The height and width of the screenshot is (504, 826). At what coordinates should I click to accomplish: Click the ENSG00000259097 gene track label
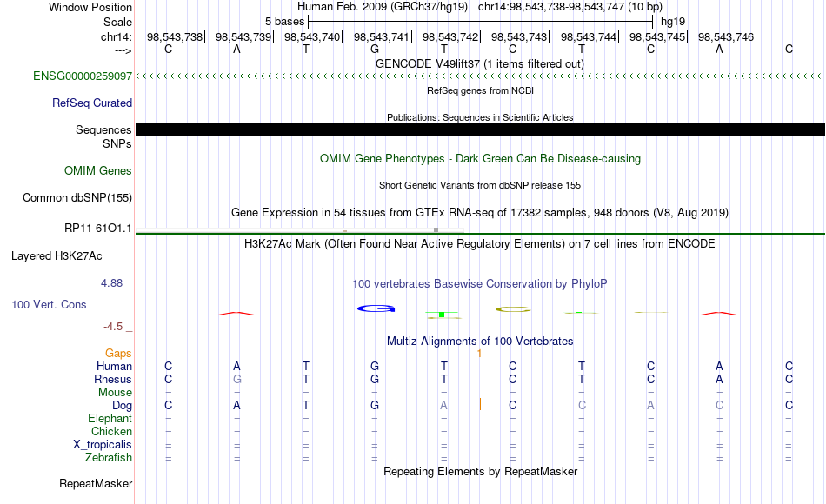pos(83,76)
